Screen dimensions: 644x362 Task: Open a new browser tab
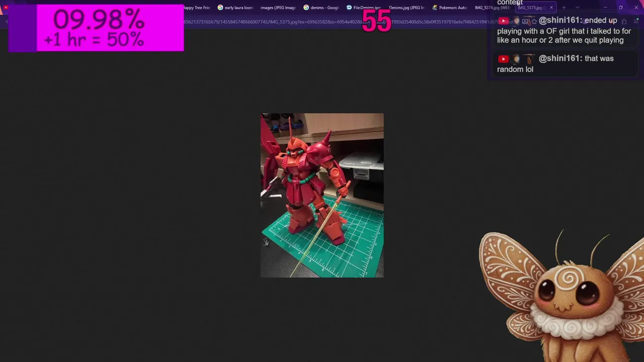pyautogui.click(x=563, y=8)
